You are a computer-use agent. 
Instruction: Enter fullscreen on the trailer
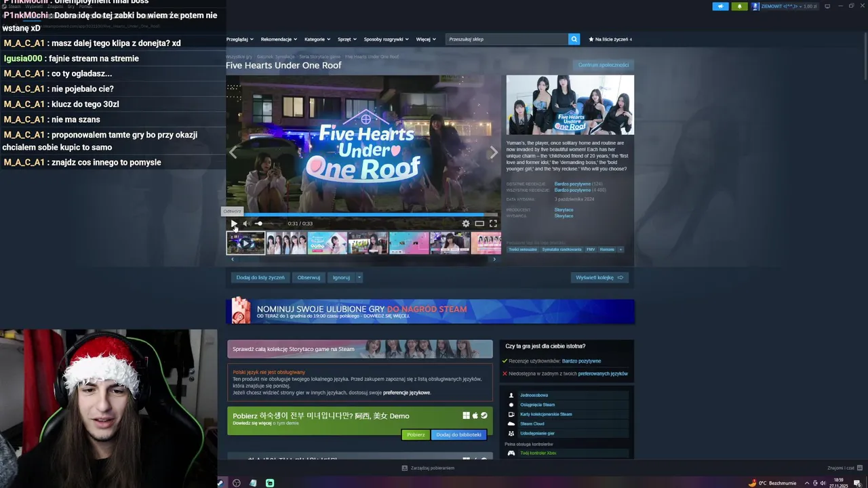click(x=493, y=224)
